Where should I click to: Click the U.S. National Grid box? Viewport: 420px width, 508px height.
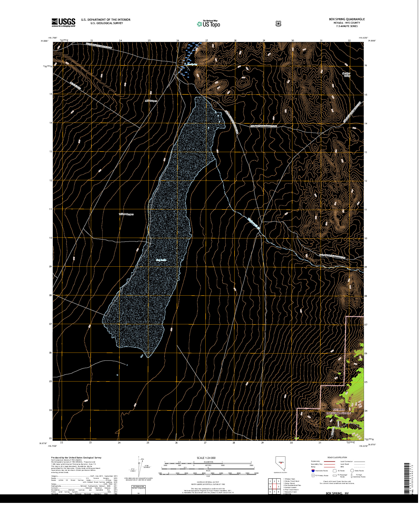pos(139,490)
